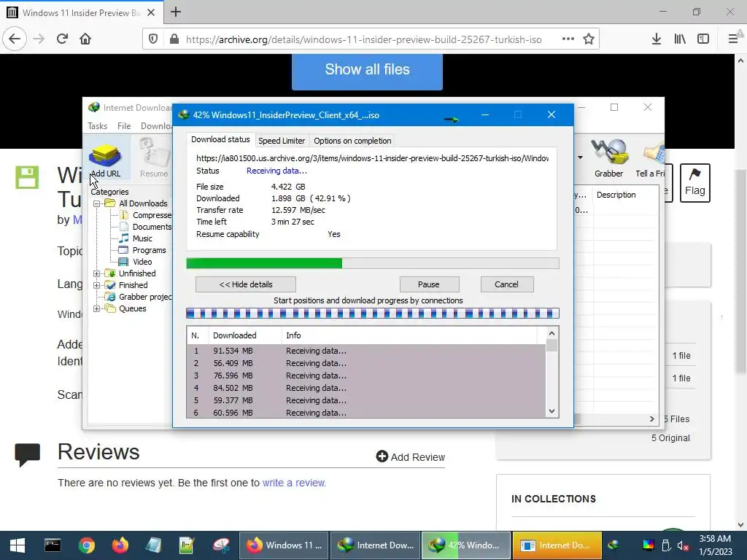The width and height of the screenshot is (747, 560).
Task: Click the Resume toolbar icon in IDM
Action: click(x=154, y=158)
